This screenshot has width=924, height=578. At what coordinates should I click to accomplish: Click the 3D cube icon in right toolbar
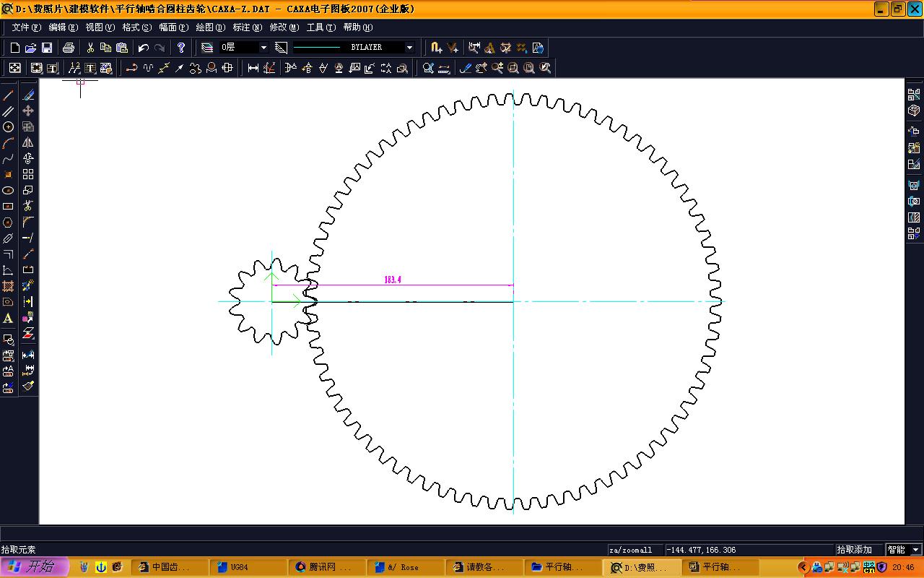[x=914, y=111]
